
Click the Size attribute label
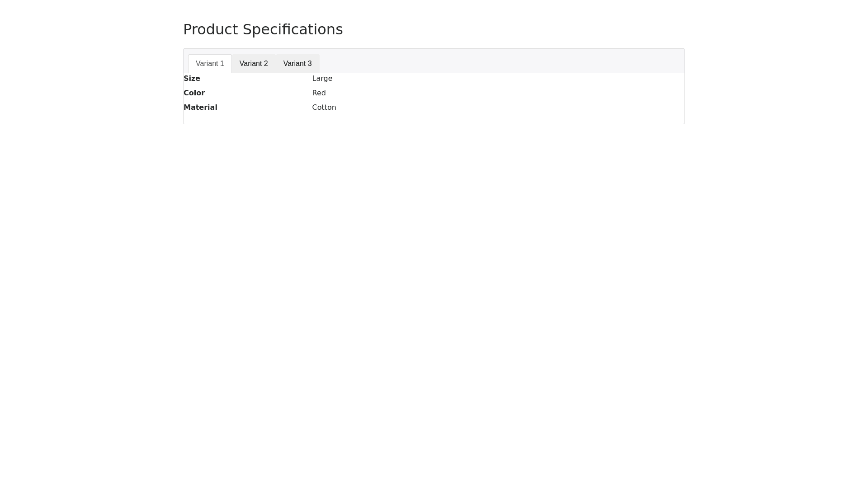pyautogui.click(x=192, y=79)
